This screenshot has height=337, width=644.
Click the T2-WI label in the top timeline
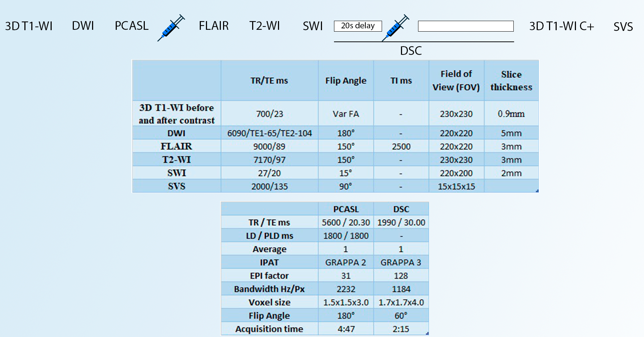coord(265,26)
